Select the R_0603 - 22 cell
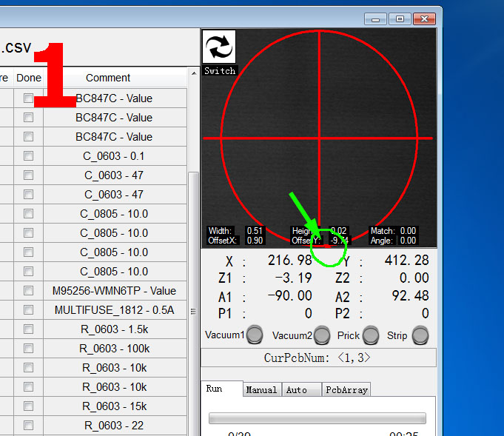The width and height of the screenshot is (504, 436). (x=115, y=426)
